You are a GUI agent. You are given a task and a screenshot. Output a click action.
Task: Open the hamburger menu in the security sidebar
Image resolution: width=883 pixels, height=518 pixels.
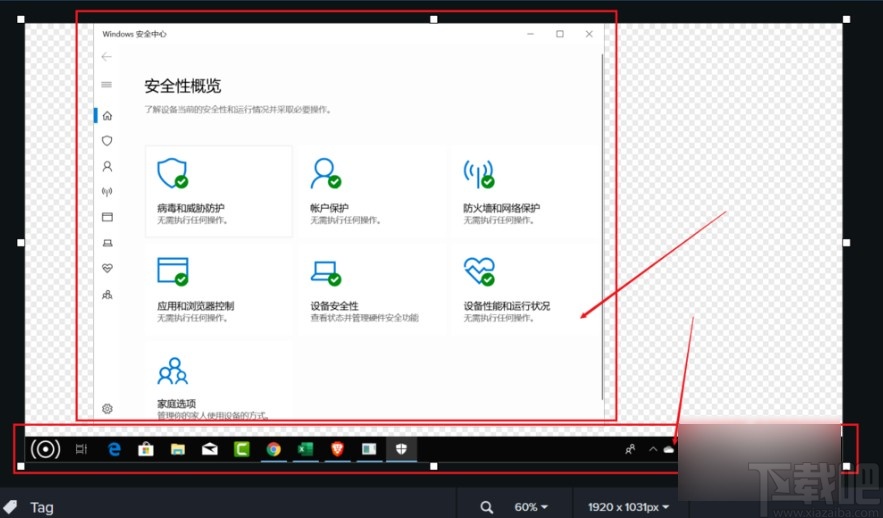(x=106, y=85)
